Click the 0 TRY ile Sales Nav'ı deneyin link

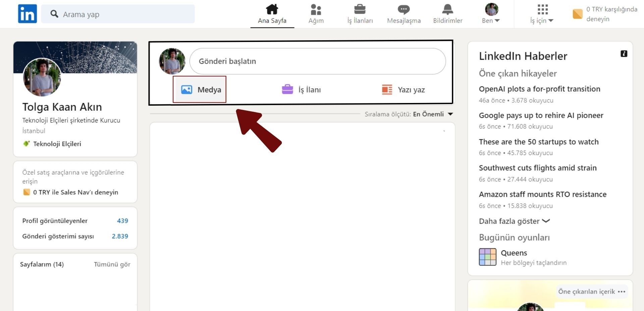tap(75, 192)
